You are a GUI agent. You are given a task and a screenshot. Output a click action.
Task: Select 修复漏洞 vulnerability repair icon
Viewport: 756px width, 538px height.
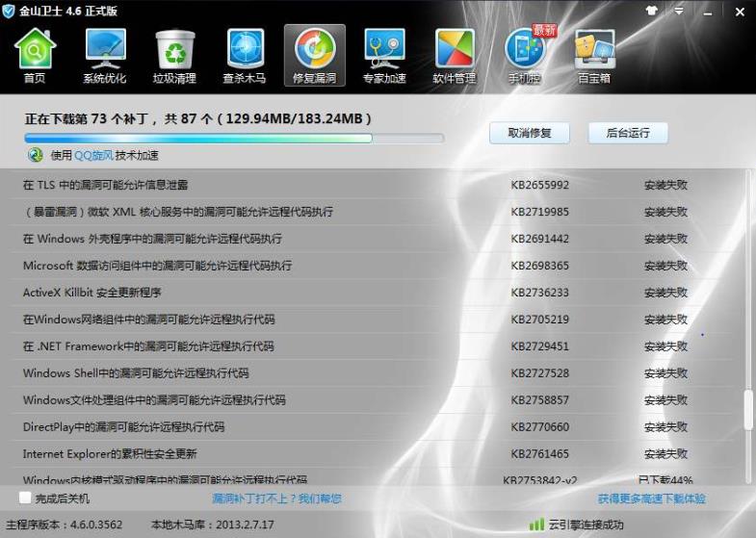tap(314, 56)
